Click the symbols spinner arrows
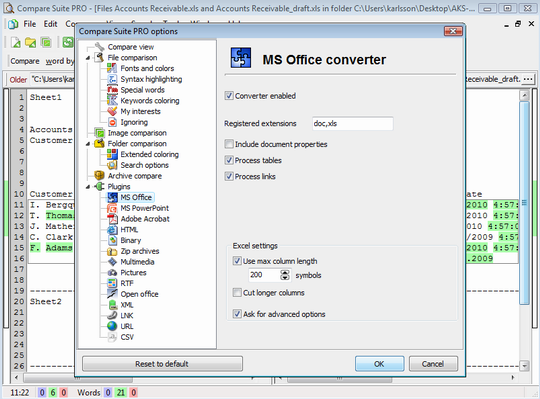 (x=285, y=275)
